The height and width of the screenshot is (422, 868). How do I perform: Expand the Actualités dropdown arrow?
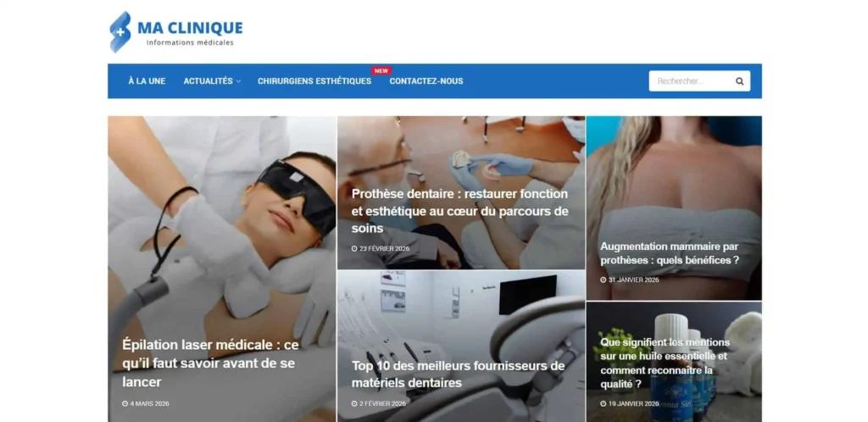(238, 81)
